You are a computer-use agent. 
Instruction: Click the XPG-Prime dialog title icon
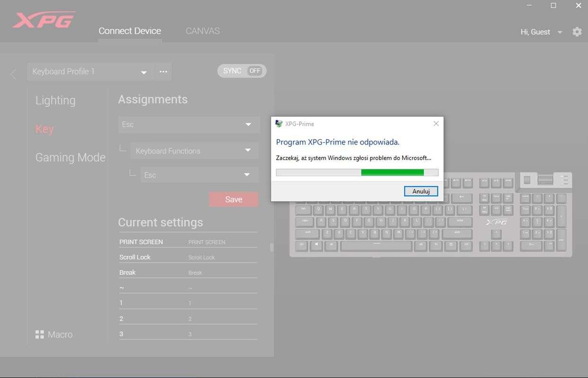point(279,124)
